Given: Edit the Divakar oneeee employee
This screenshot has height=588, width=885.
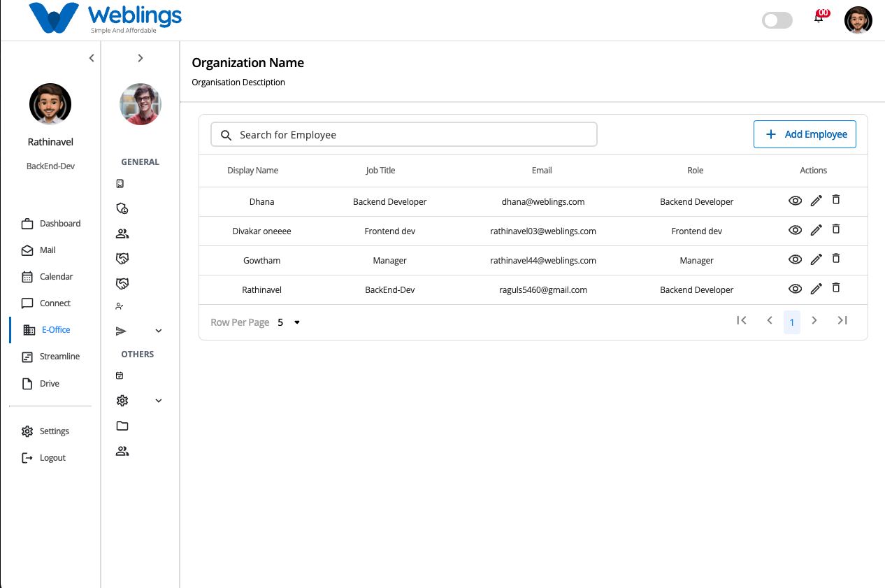Looking at the screenshot, I should 816,231.
